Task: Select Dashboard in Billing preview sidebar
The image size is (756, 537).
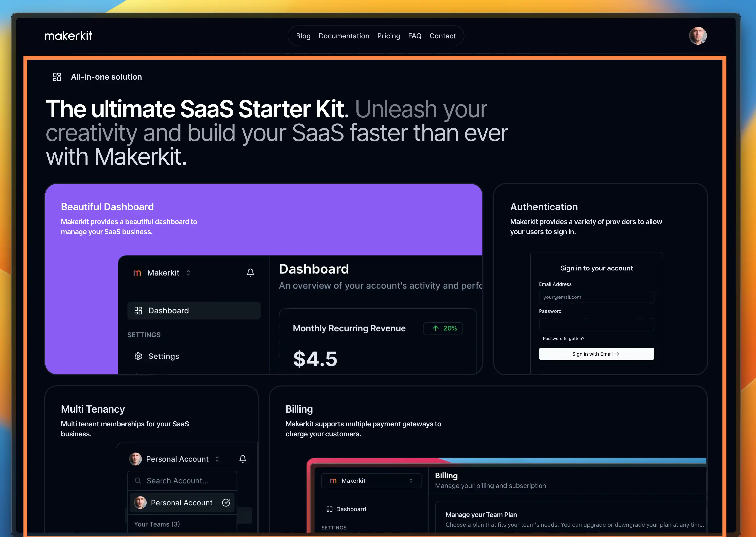Action: [351, 509]
